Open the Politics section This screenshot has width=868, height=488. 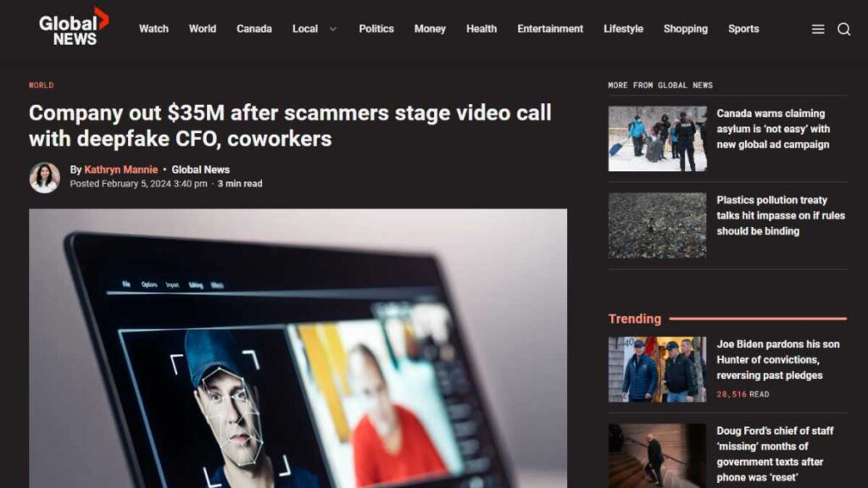click(376, 29)
